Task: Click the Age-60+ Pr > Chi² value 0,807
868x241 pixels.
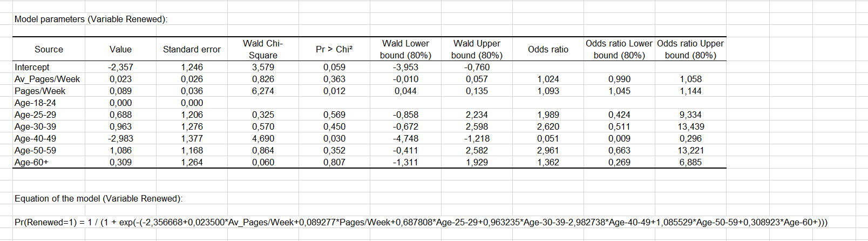Action: click(334, 162)
